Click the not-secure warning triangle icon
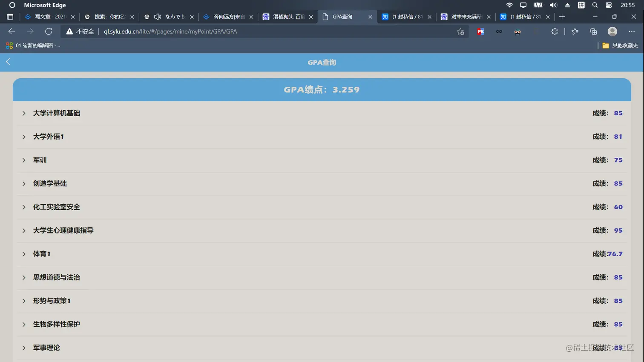This screenshot has height=362, width=644. (x=69, y=31)
